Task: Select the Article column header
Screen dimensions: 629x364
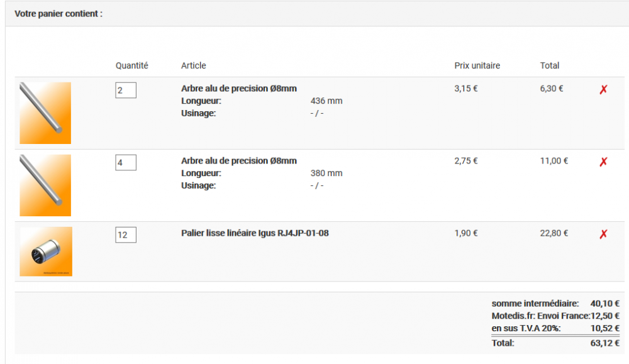Action: [193, 65]
